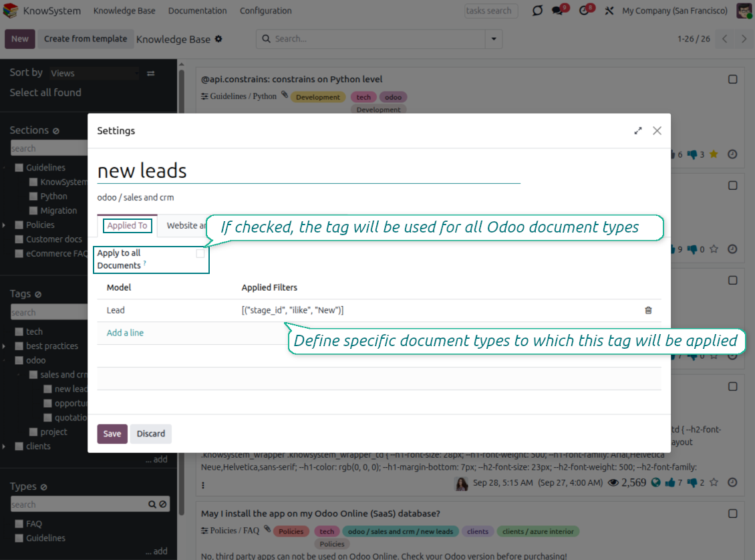Viewport: 755px width, 560px height.
Task: Click Add a line link
Action: [125, 333]
